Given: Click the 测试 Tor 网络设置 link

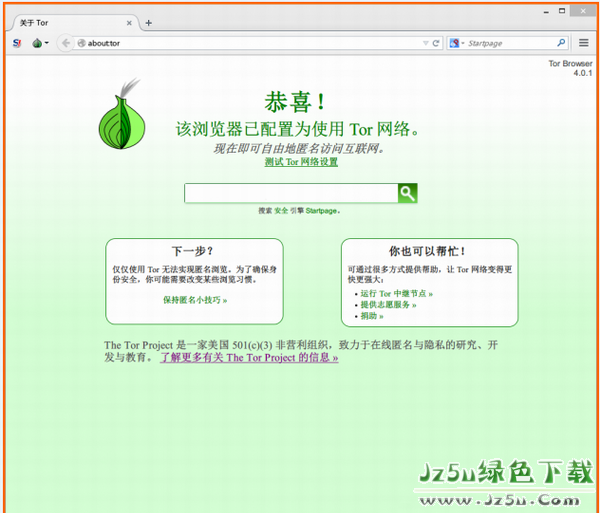Looking at the screenshot, I should pos(301,162).
